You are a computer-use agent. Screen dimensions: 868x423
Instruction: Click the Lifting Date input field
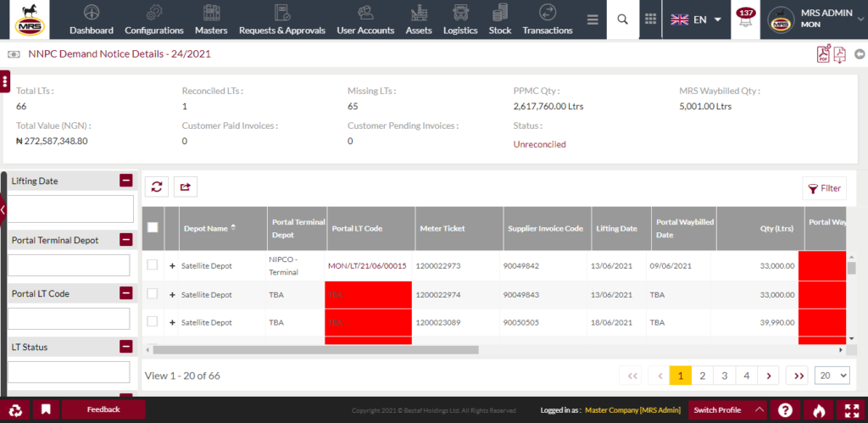pos(70,209)
